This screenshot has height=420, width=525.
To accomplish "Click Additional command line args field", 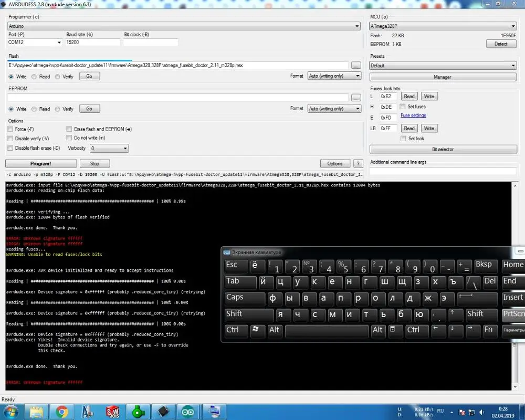I will pos(443,171).
